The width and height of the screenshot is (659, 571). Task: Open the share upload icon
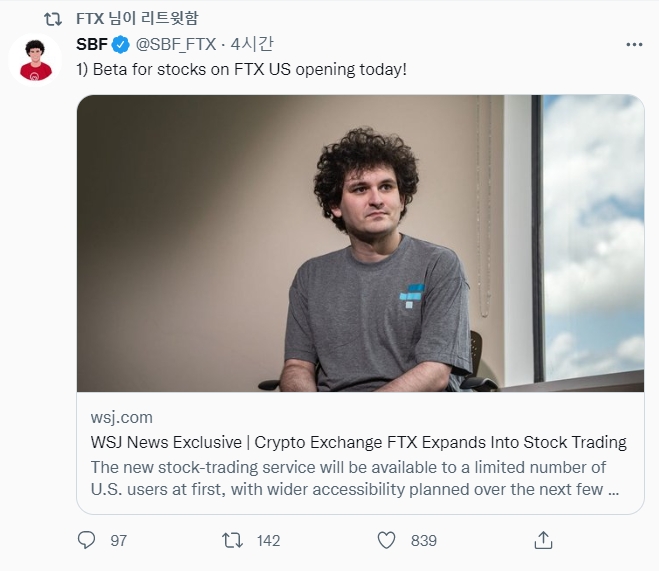tap(543, 540)
